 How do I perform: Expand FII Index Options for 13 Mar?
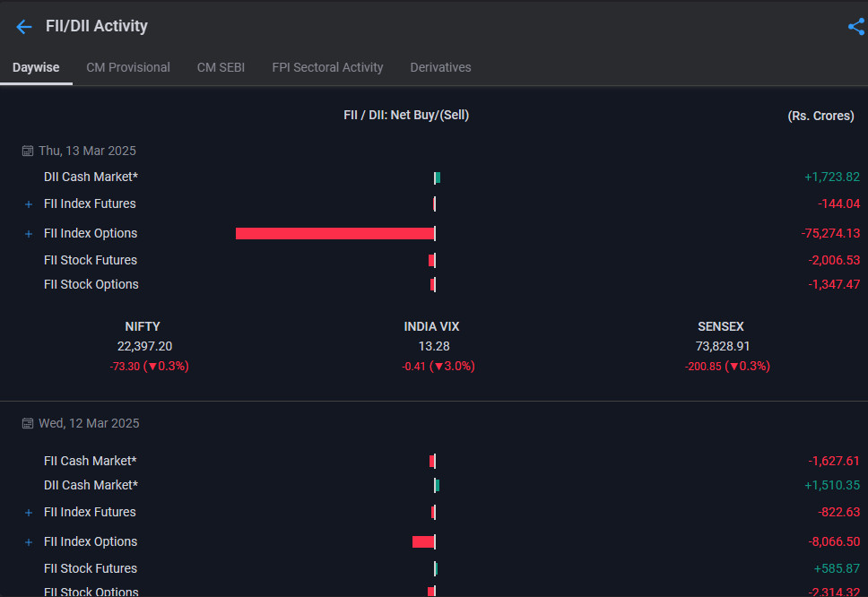pos(28,234)
